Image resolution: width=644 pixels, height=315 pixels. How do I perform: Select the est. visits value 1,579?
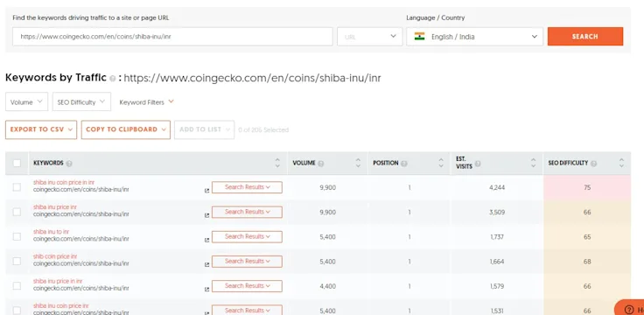(x=497, y=286)
